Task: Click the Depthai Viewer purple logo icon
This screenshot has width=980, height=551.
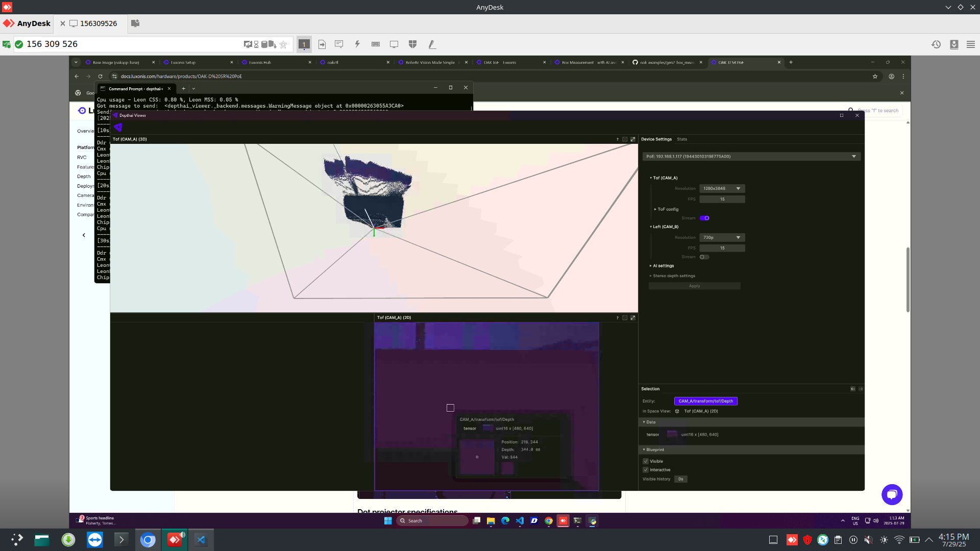Action: point(118,128)
